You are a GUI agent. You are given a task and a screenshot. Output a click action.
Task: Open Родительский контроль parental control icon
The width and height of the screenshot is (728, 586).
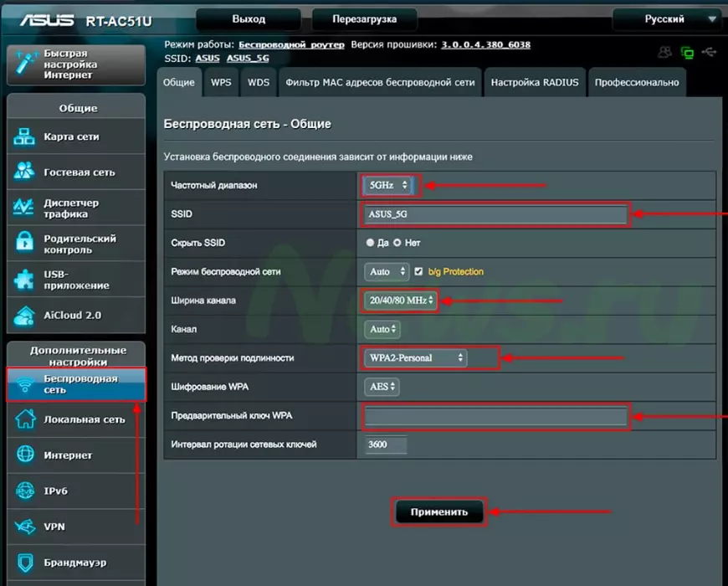click(x=24, y=244)
